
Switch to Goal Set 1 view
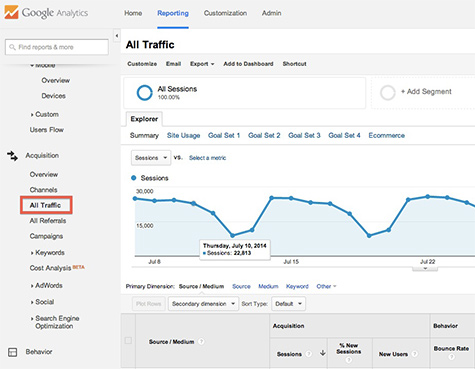224,135
